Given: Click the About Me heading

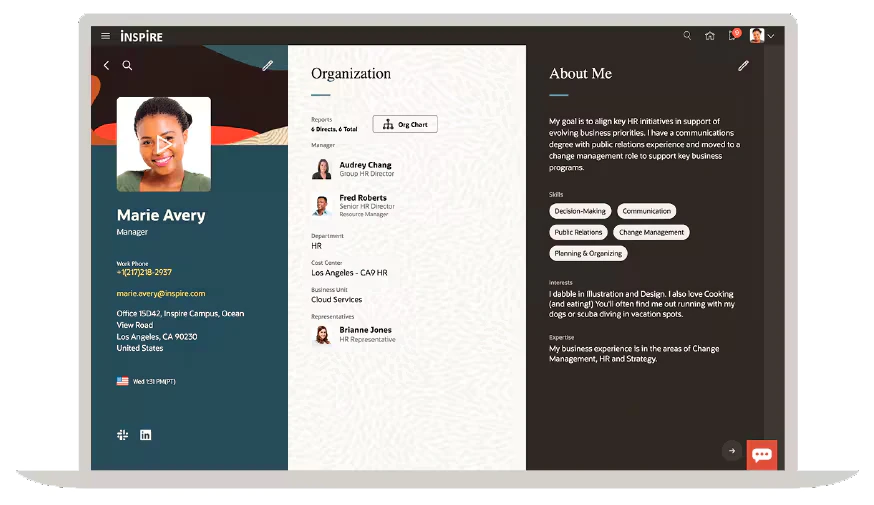Looking at the screenshot, I should pyautogui.click(x=580, y=74).
